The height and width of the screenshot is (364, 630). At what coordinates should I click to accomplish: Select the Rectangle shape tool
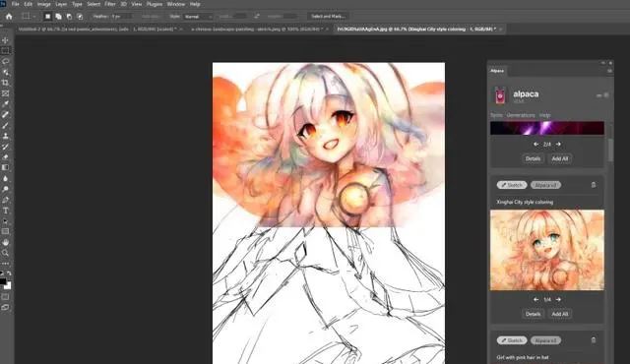[5, 231]
